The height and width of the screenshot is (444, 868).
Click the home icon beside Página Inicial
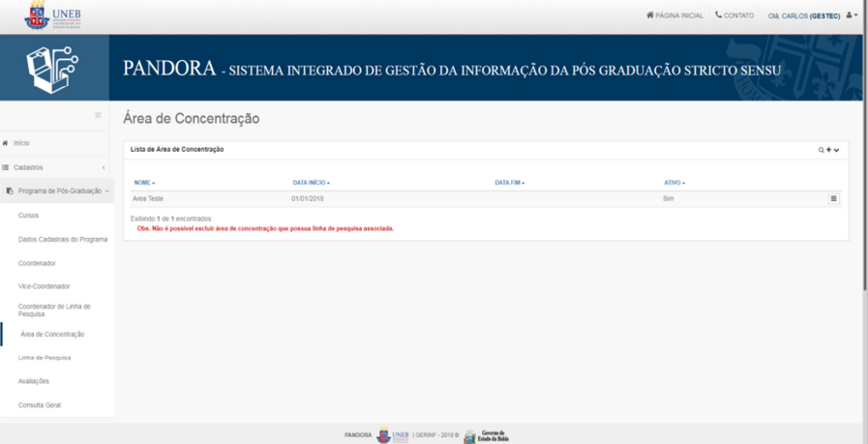[x=650, y=15]
